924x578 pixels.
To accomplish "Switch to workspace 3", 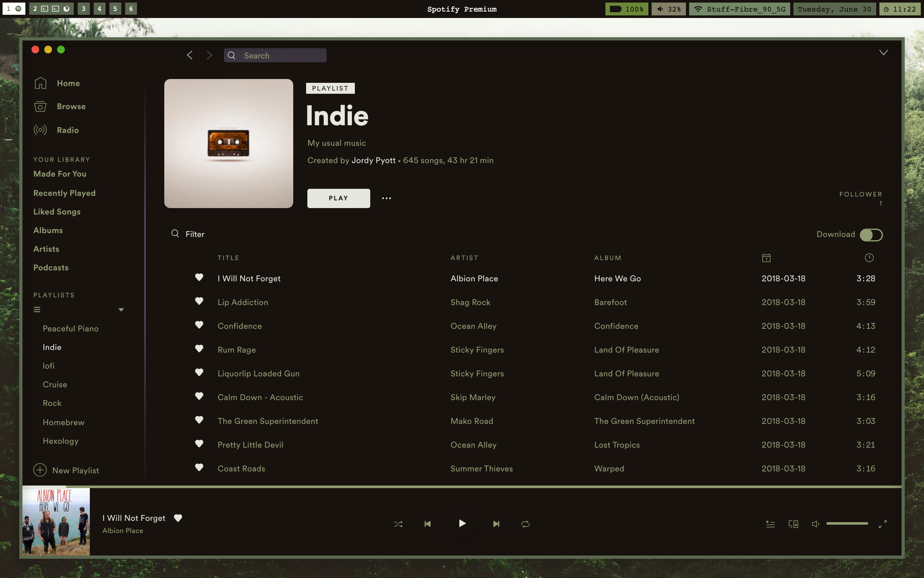I will click(x=83, y=8).
